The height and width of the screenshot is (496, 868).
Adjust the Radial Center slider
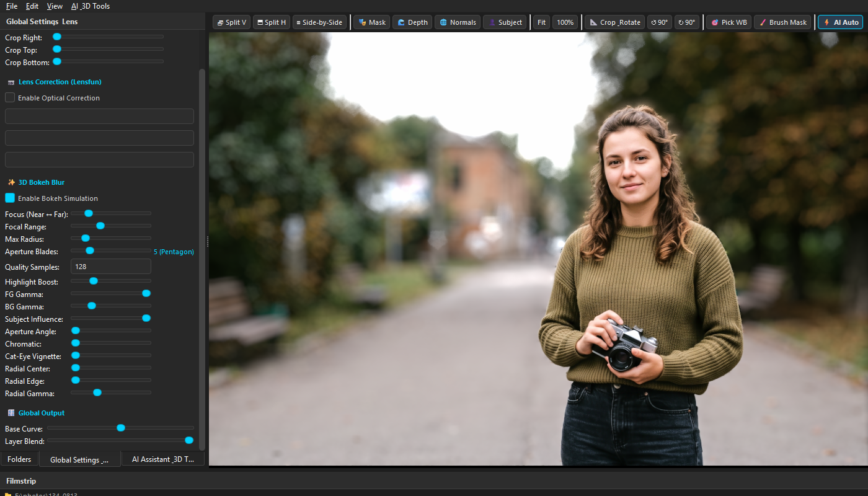[111, 368]
